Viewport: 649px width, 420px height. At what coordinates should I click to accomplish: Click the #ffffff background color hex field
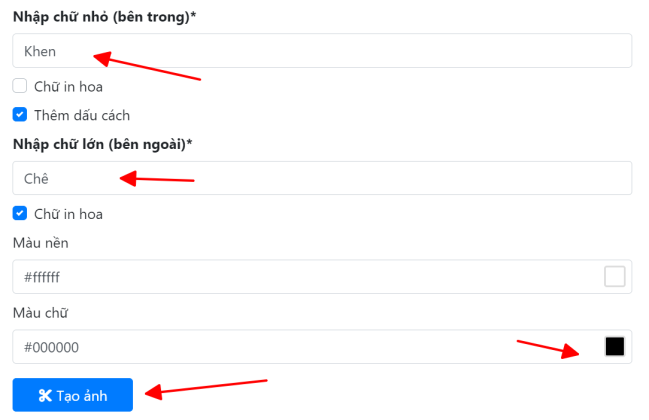coord(322,276)
